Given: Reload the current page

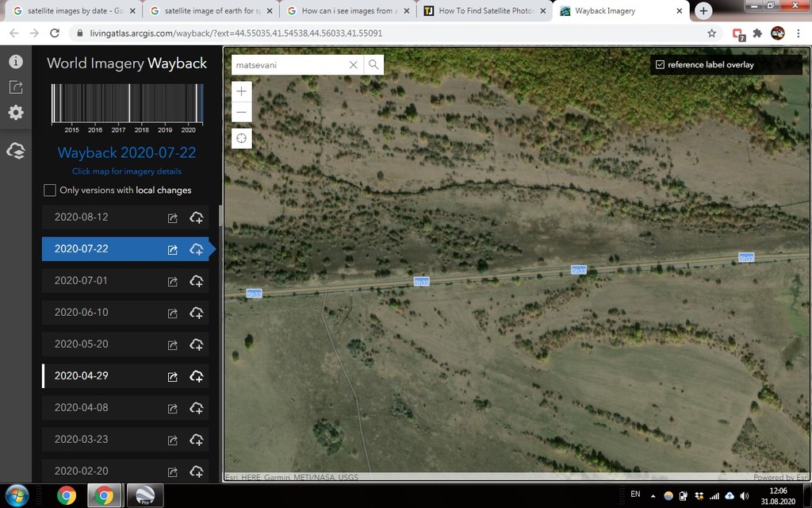Looking at the screenshot, I should click(x=55, y=33).
